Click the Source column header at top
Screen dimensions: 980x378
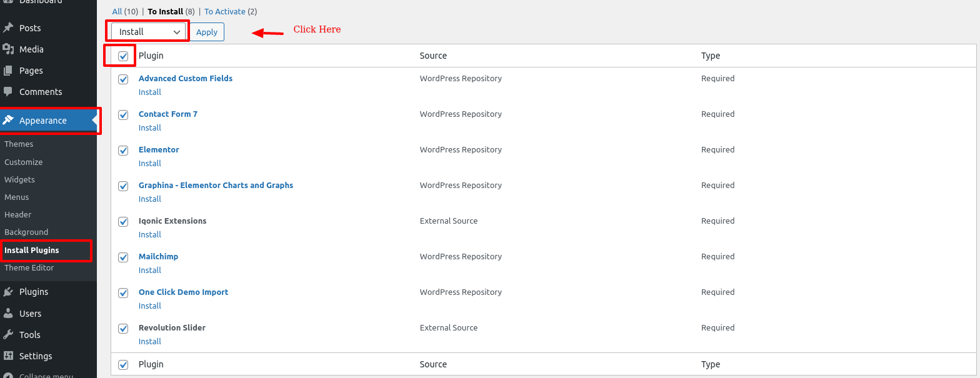pos(433,56)
